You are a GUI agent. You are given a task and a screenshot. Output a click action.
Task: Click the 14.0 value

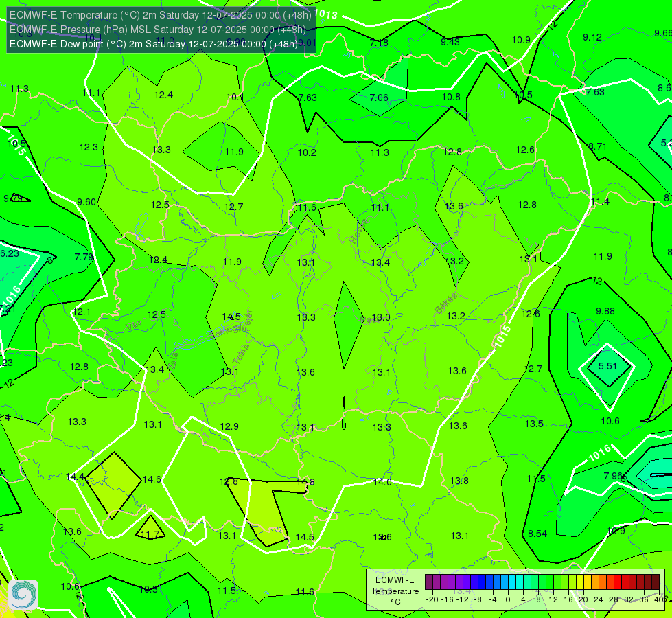(x=382, y=482)
